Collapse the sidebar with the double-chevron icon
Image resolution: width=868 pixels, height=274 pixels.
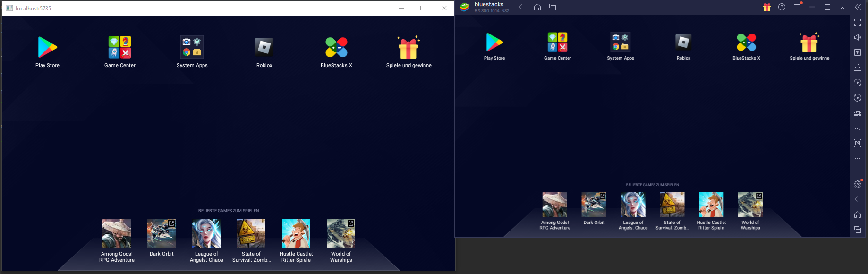(858, 7)
